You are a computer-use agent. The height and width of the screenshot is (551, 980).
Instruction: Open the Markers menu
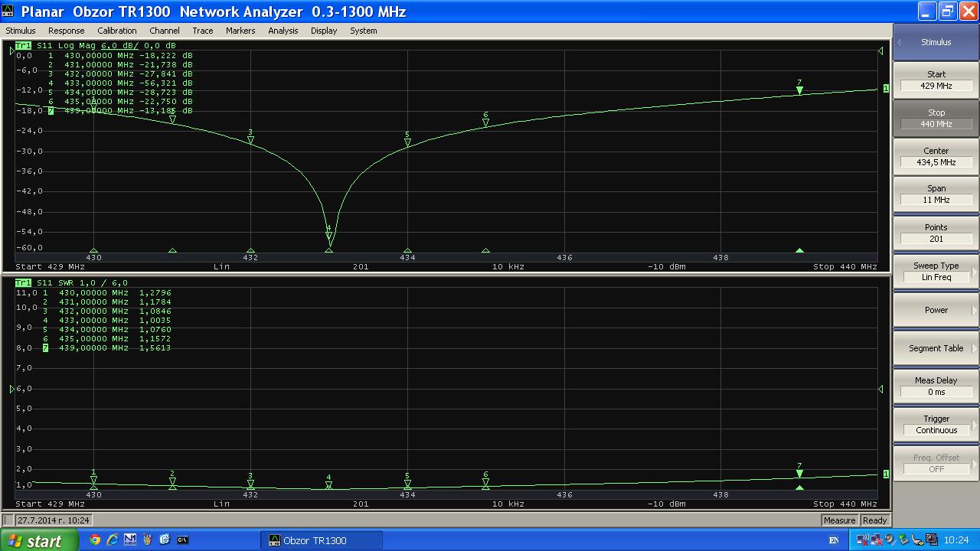coord(240,31)
